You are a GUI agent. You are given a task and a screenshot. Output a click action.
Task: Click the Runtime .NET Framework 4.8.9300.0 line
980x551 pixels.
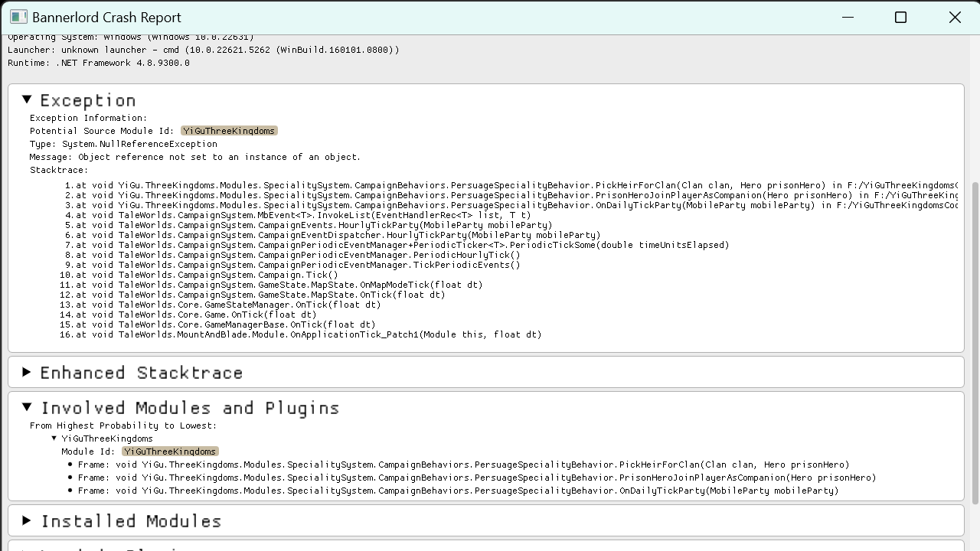pyautogui.click(x=99, y=63)
